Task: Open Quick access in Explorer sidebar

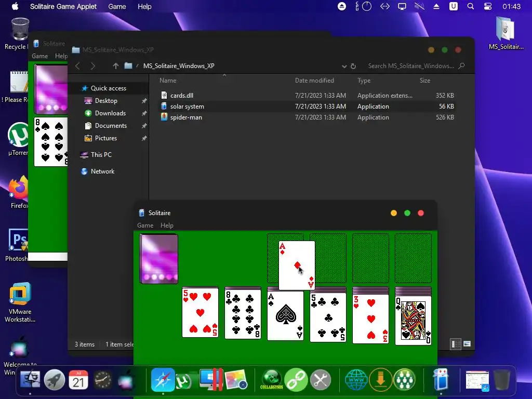Action: [109, 88]
